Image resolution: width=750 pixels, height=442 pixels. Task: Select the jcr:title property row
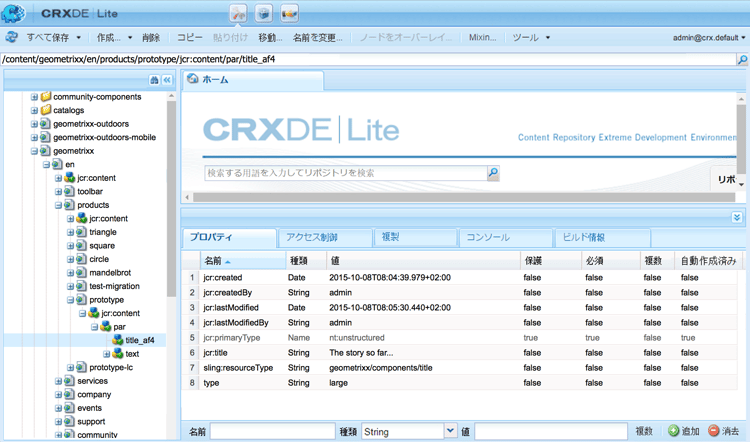pyautogui.click(x=459, y=353)
